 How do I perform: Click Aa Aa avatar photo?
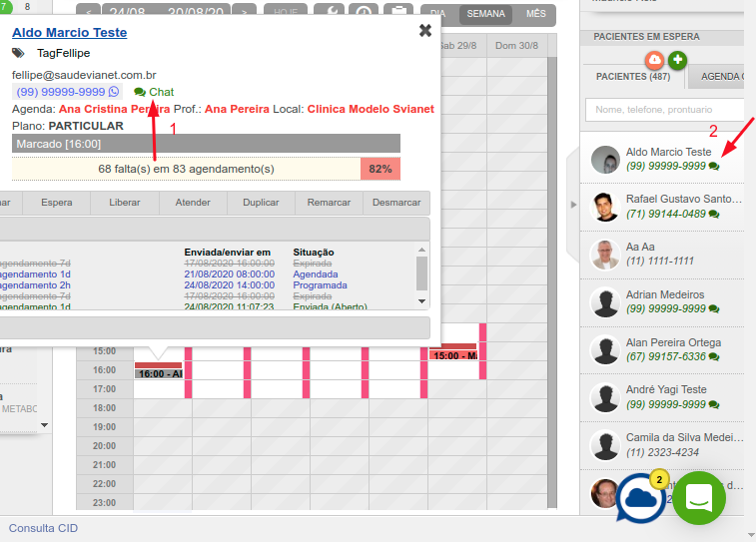point(605,255)
